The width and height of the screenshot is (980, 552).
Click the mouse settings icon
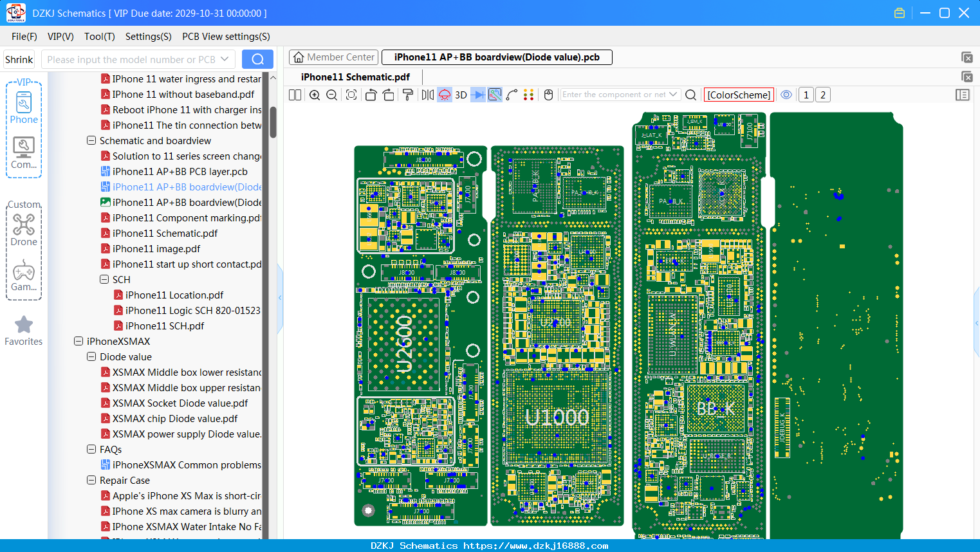pos(548,95)
